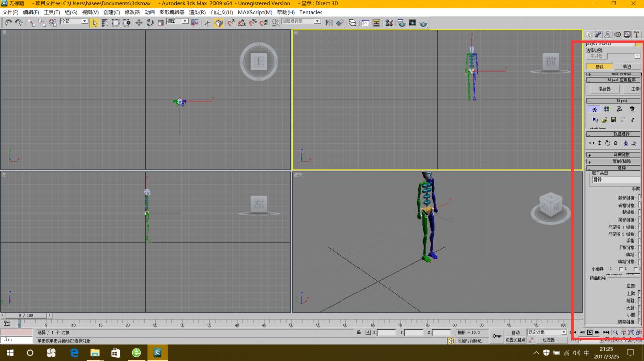Check the 尾部链接 checkbox
644x361 pixels.
click(640, 219)
